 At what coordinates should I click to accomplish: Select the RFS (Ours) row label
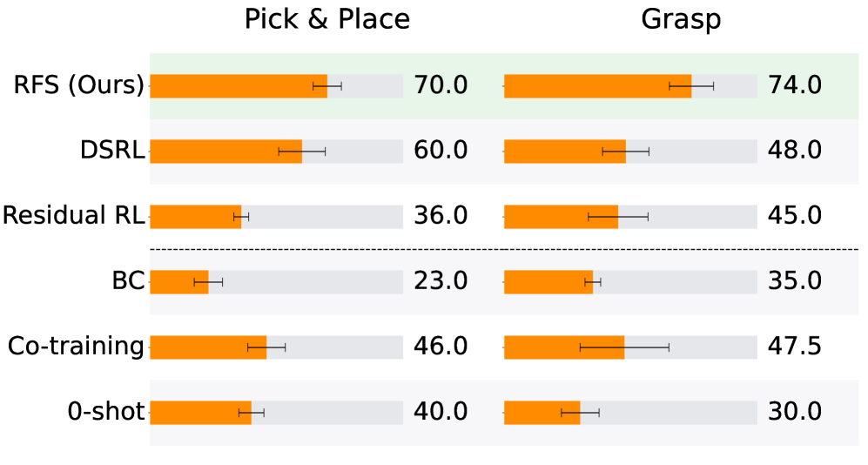pyautogui.click(x=78, y=85)
